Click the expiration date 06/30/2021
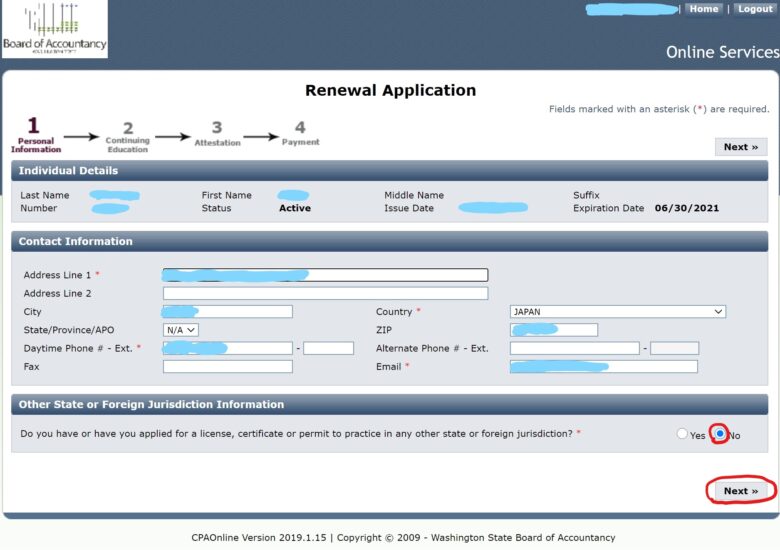Viewport: 780px width, 550px height. [x=686, y=208]
